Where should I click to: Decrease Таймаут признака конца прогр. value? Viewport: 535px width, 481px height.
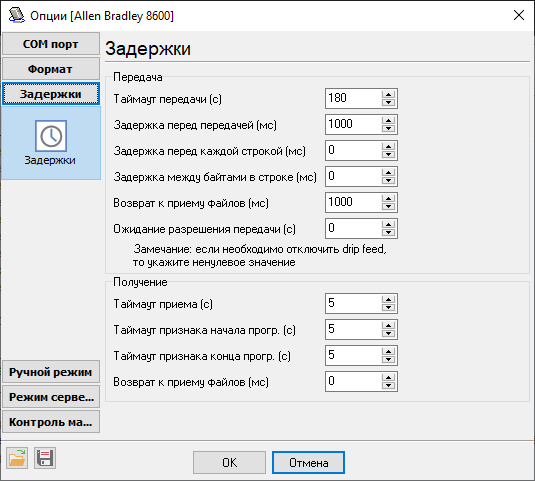click(388, 359)
